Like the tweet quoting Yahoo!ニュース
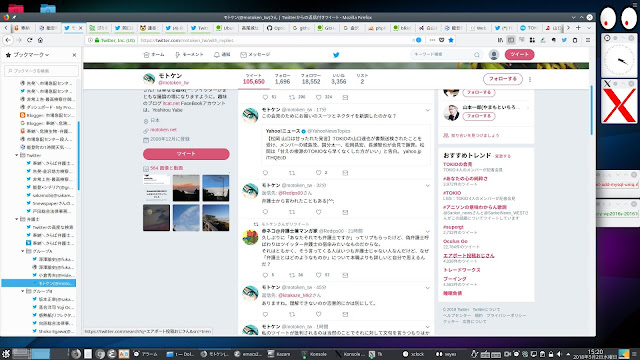 tap(318, 173)
